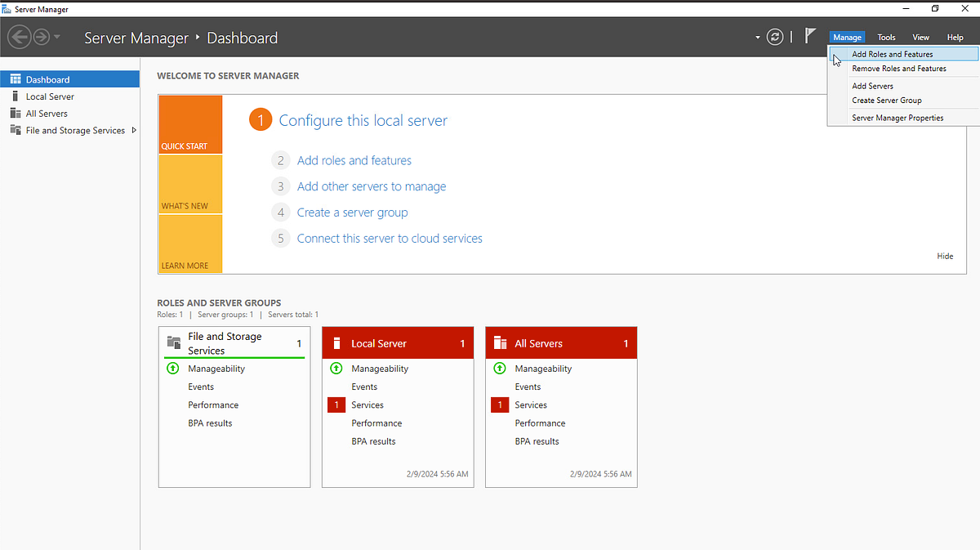Hide the welcome tile using Hide

pos(945,257)
